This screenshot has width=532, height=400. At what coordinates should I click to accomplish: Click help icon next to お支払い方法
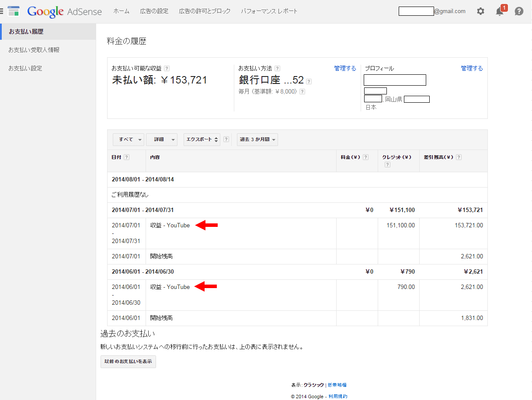point(277,69)
